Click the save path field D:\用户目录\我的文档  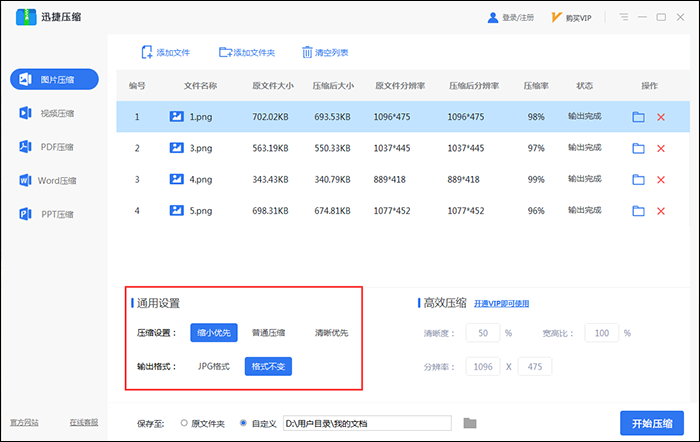pos(367,423)
